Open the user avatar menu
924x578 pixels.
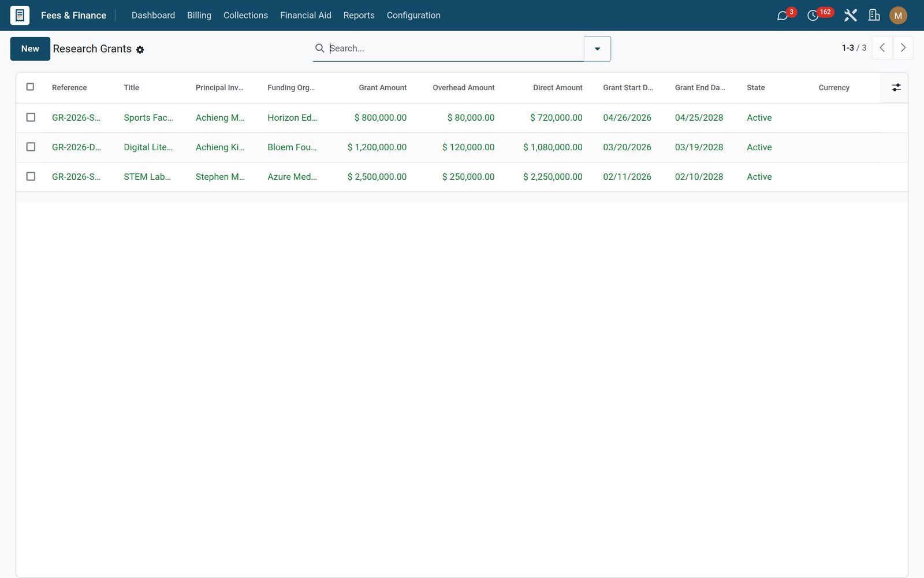click(898, 16)
